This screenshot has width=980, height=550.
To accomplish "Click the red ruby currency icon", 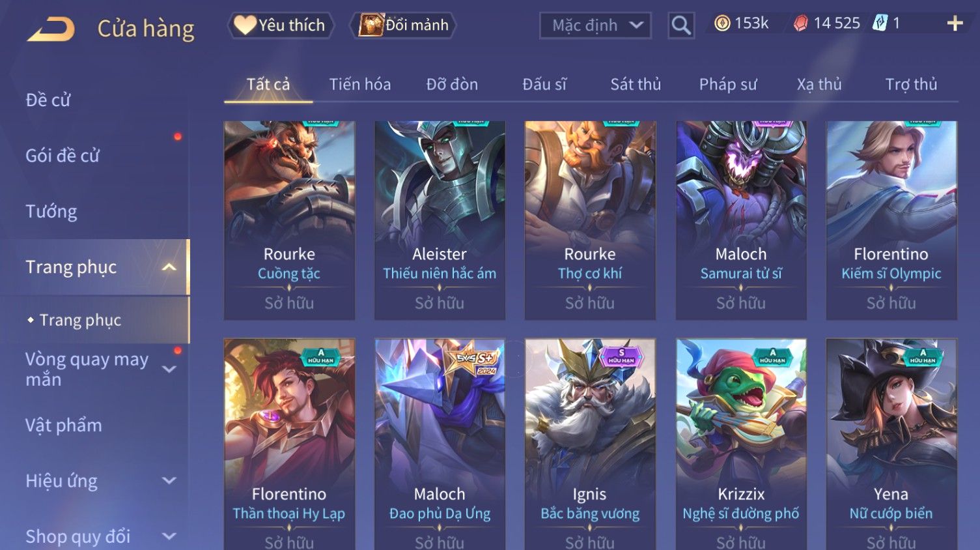I will pyautogui.click(x=801, y=23).
